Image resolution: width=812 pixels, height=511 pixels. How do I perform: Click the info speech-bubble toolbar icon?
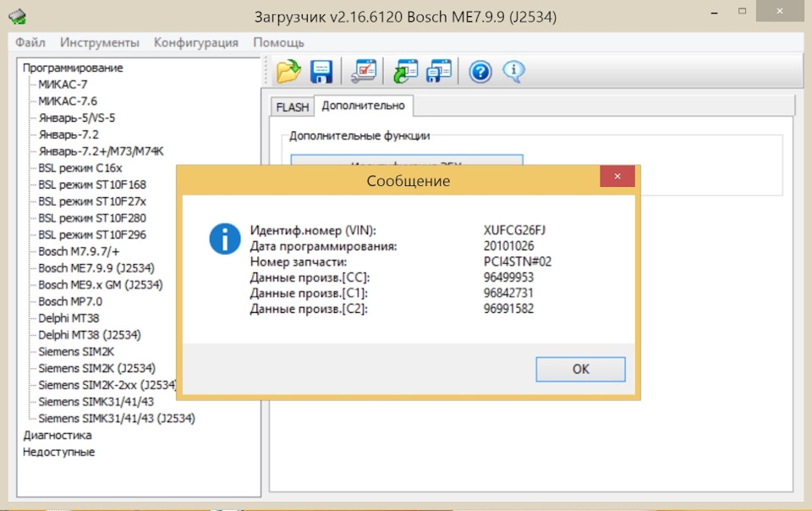tap(513, 71)
